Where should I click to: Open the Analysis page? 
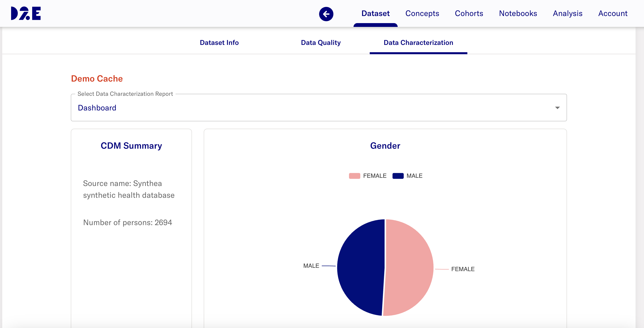[567, 14]
